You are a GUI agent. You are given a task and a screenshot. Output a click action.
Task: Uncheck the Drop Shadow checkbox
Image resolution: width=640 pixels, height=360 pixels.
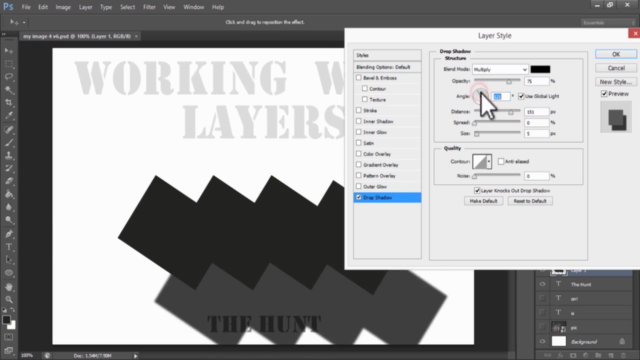(x=358, y=198)
